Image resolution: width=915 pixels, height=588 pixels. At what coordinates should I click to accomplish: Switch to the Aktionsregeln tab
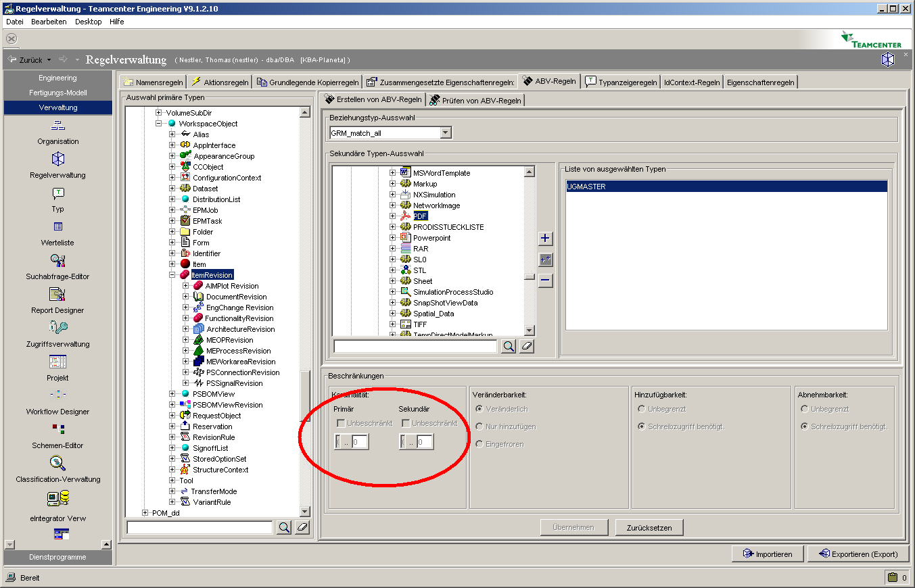coord(220,82)
